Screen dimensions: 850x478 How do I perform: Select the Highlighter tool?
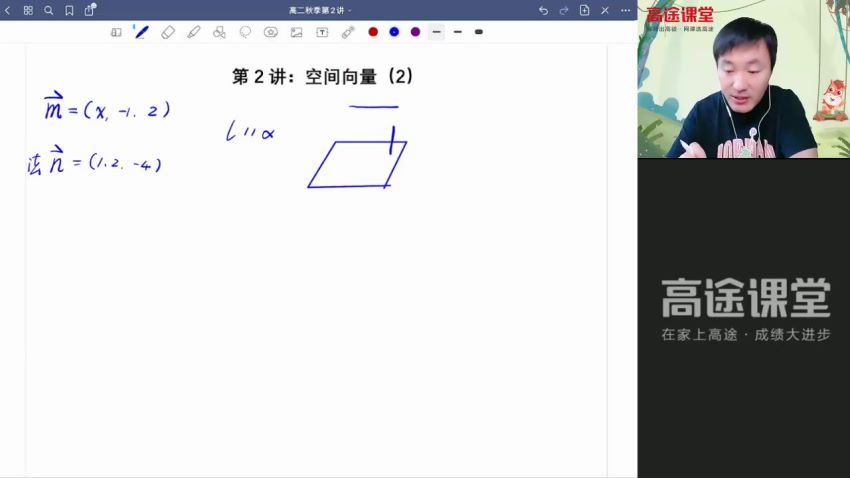click(194, 32)
